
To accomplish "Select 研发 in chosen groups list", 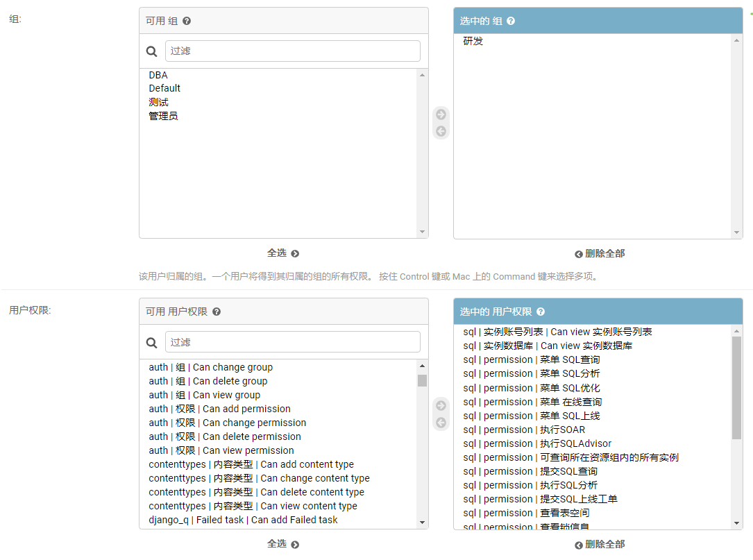I will (473, 41).
